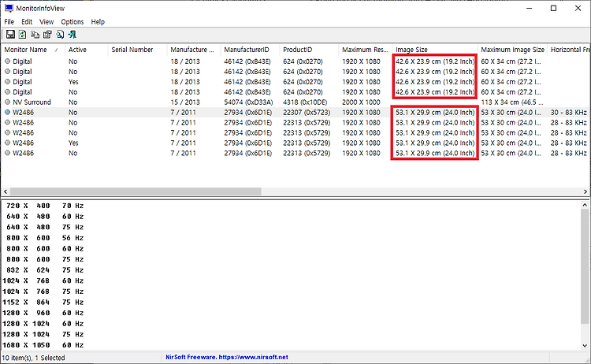Click the 720 X 400 70 Hz line
The width and height of the screenshot is (591, 364).
(44, 206)
